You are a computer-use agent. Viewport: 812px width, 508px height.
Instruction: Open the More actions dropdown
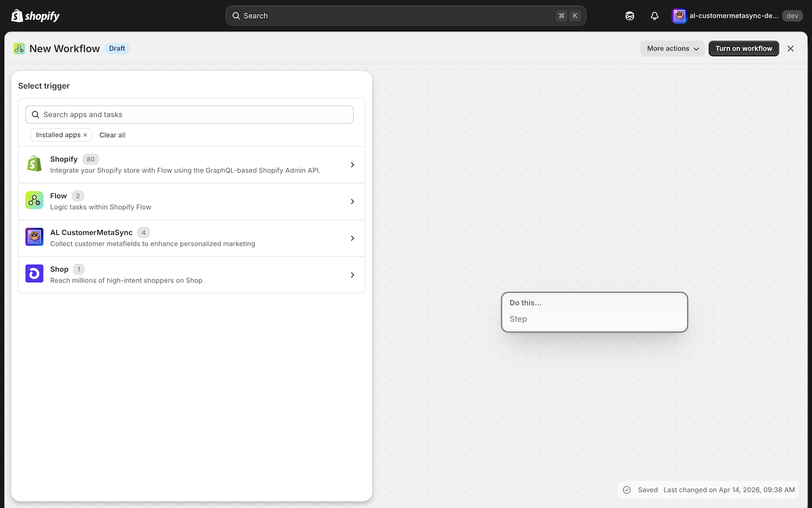(673, 49)
